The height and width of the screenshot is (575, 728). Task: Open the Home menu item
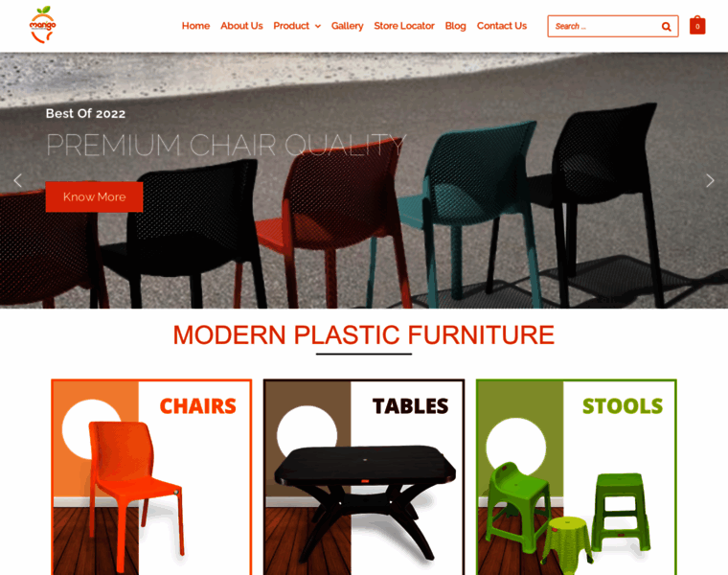point(195,26)
